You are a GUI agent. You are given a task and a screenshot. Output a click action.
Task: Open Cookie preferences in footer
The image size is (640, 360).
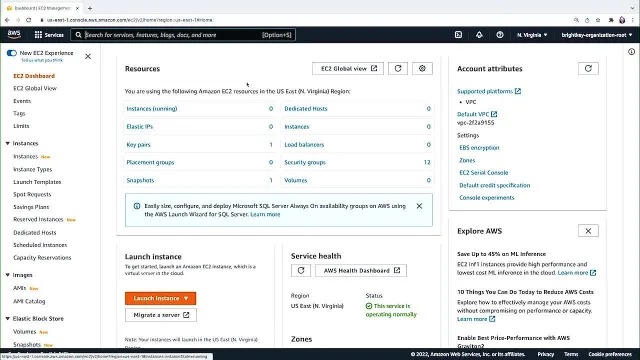(610, 354)
